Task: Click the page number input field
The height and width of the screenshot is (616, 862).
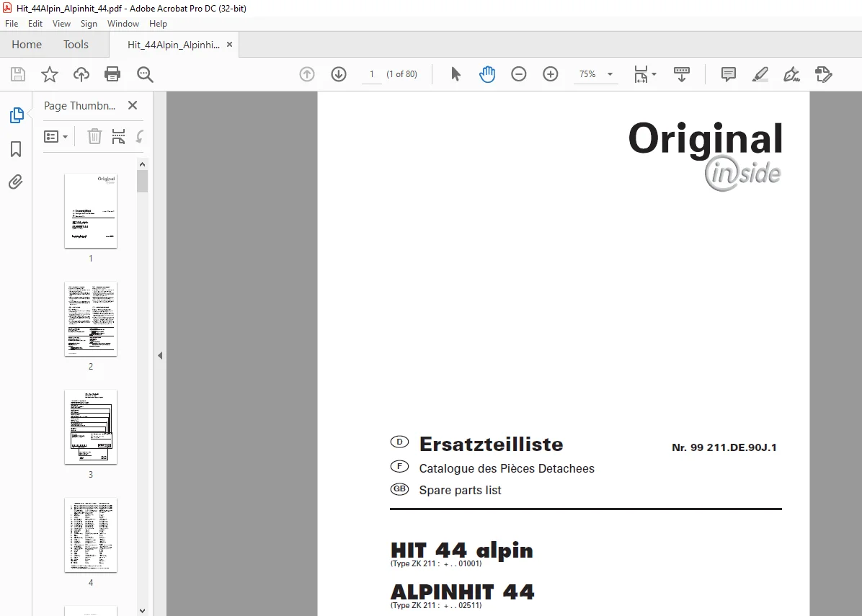Action: tap(372, 74)
